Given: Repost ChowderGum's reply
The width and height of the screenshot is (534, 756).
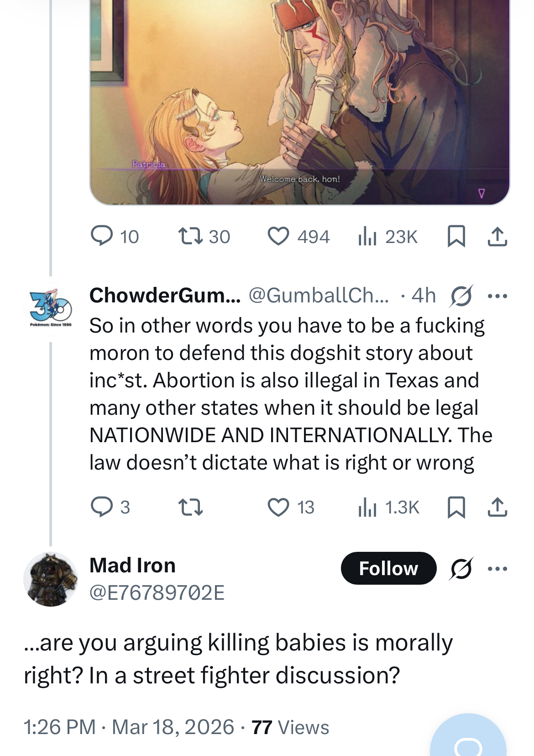Looking at the screenshot, I should [190, 507].
